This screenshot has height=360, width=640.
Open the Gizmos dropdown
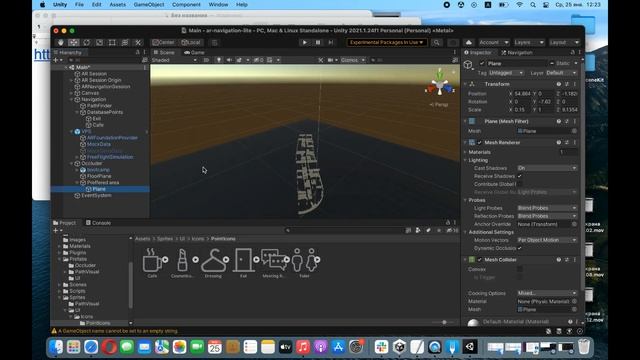pos(353,60)
